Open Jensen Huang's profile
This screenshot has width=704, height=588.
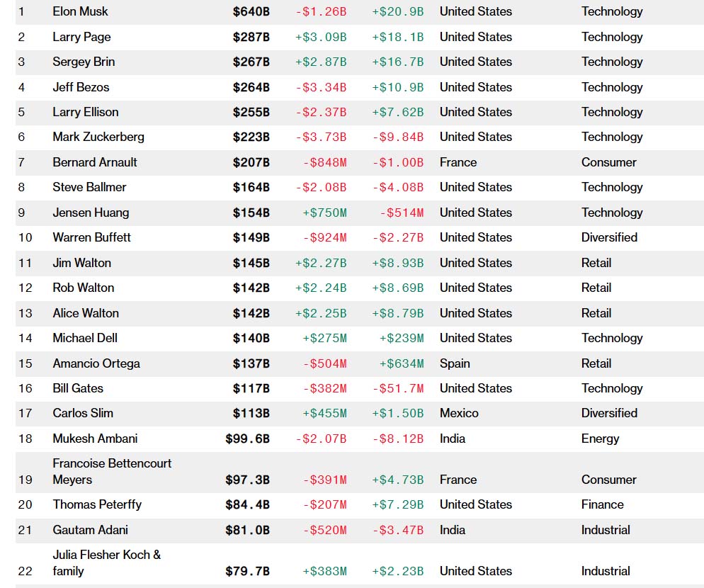pos(91,213)
